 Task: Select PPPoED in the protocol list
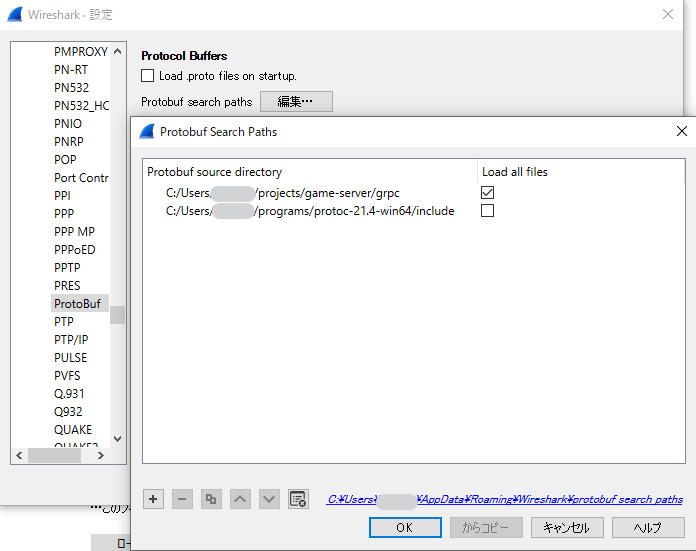click(x=75, y=250)
